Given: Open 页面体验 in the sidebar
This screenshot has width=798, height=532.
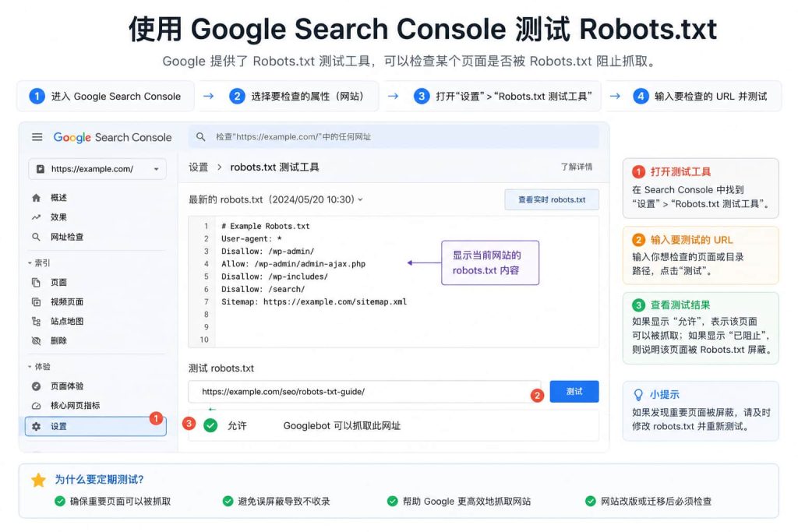Looking at the screenshot, I should [x=67, y=386].
